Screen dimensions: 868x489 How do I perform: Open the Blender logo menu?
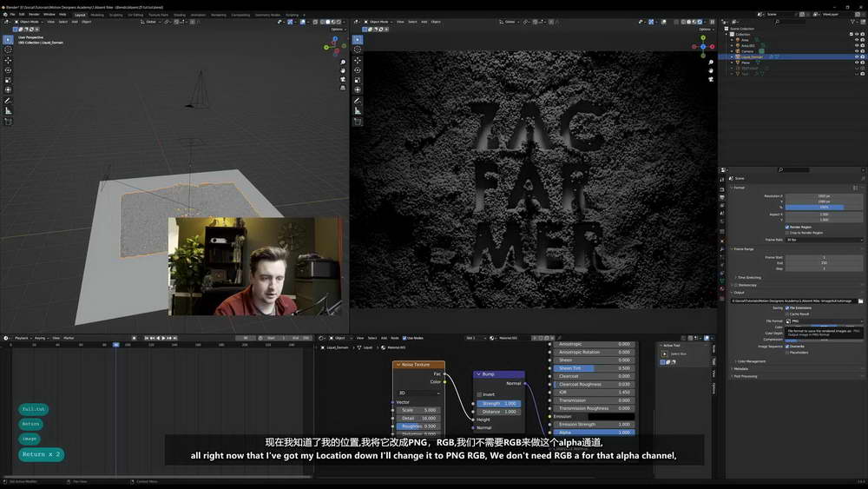[x=5, y=15]
